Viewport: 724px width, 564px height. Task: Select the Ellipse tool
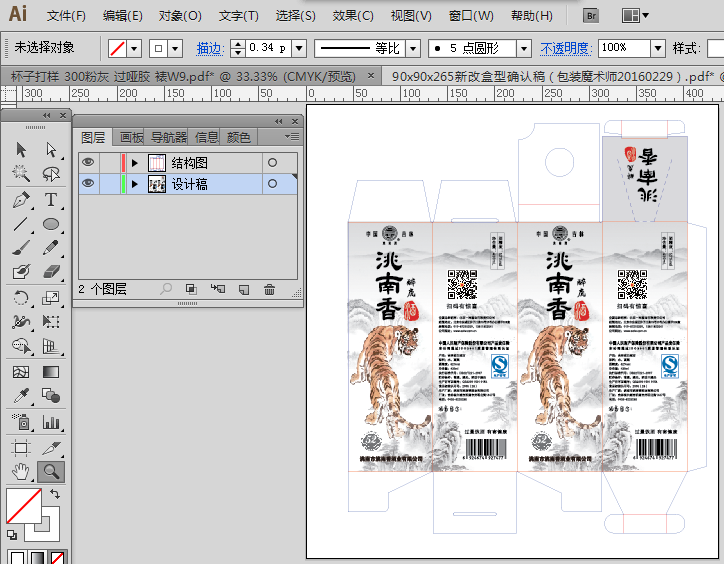(51, 224)
